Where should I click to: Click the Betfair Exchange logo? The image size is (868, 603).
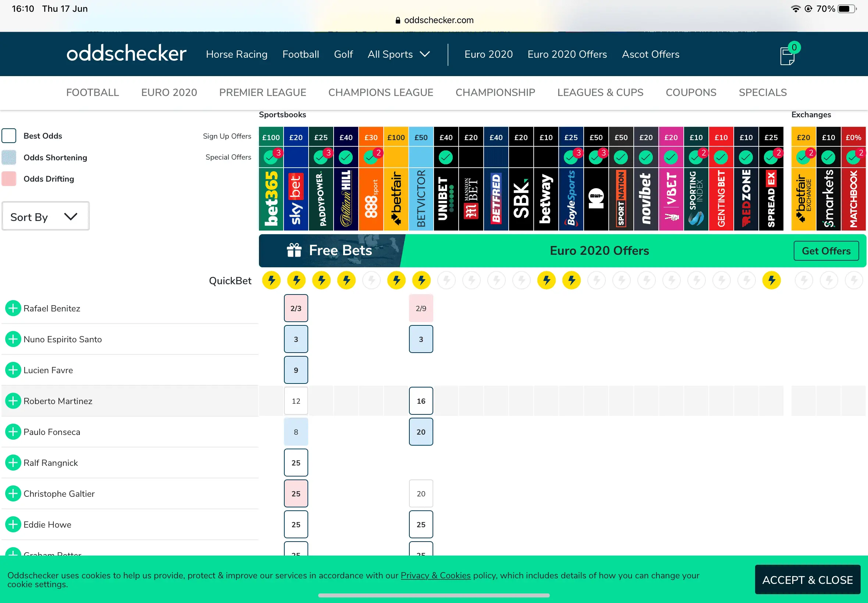pos(803,199)
